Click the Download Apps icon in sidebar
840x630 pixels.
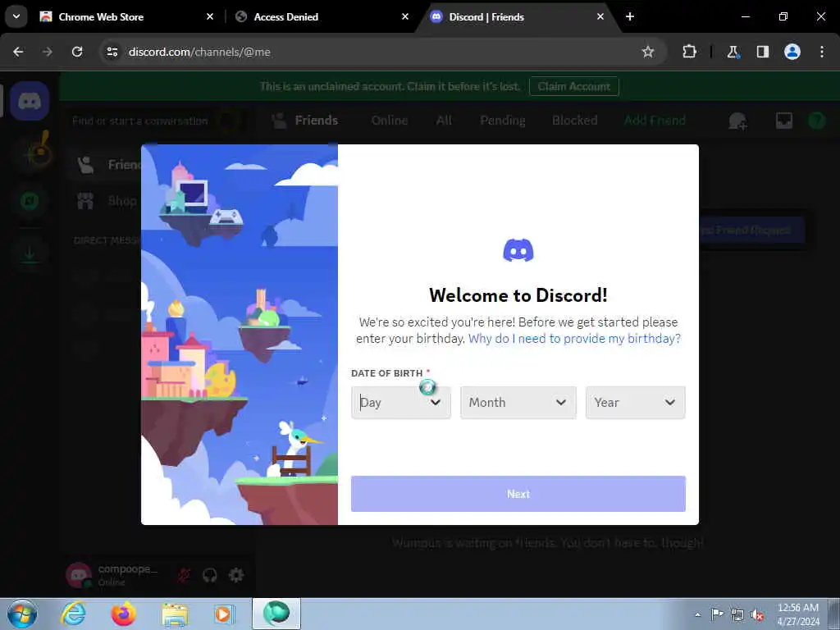(x=30, y=253)
